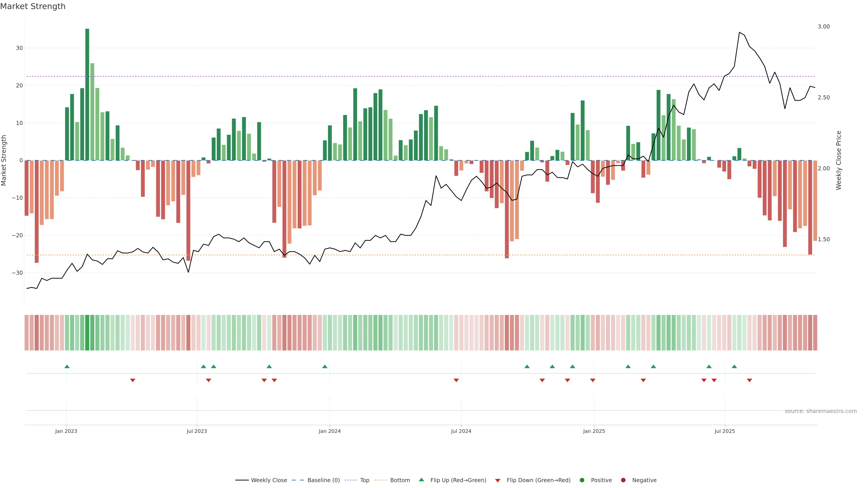Click the red Flip Down triangle in legend
Viewport: 868px width, 488px height.
[498, 480]
